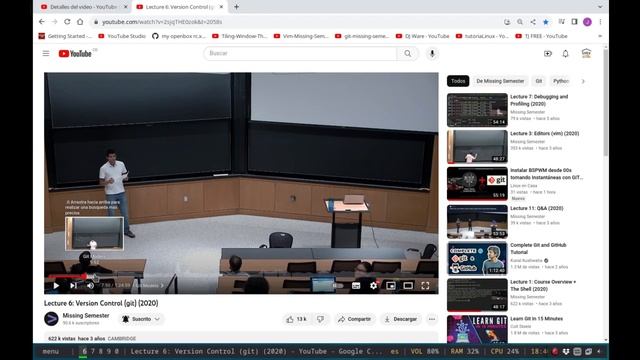Open the browser home page button
The image size is (640, 360).
click(x=80, y=22)
